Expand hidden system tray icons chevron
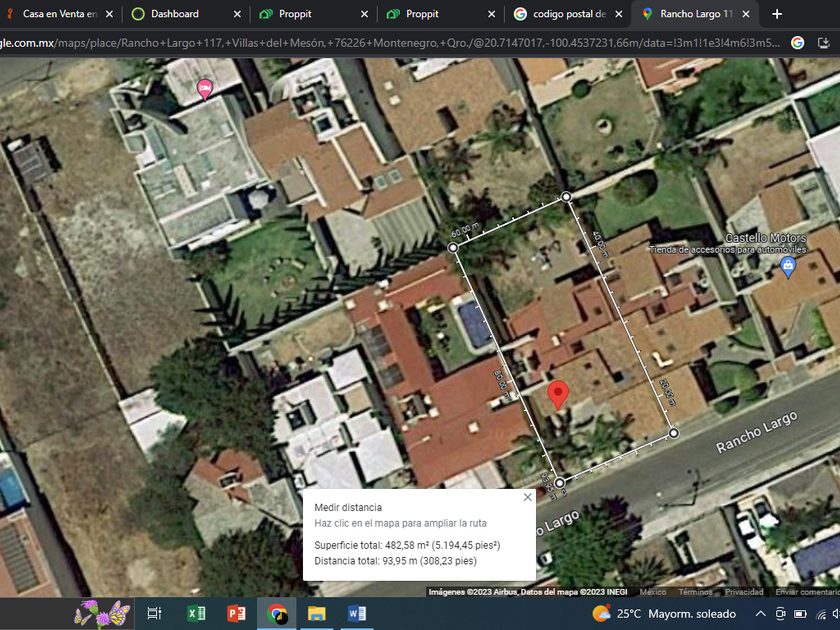840x630 pixels. pyautogui.click(x=760, y=613)
